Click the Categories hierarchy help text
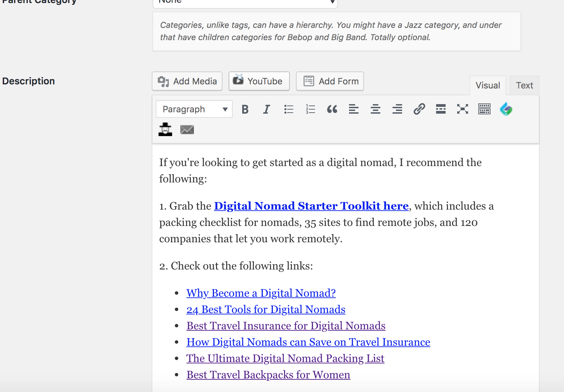The width and height of the screenshot is (564, 392). click(331, 31)
